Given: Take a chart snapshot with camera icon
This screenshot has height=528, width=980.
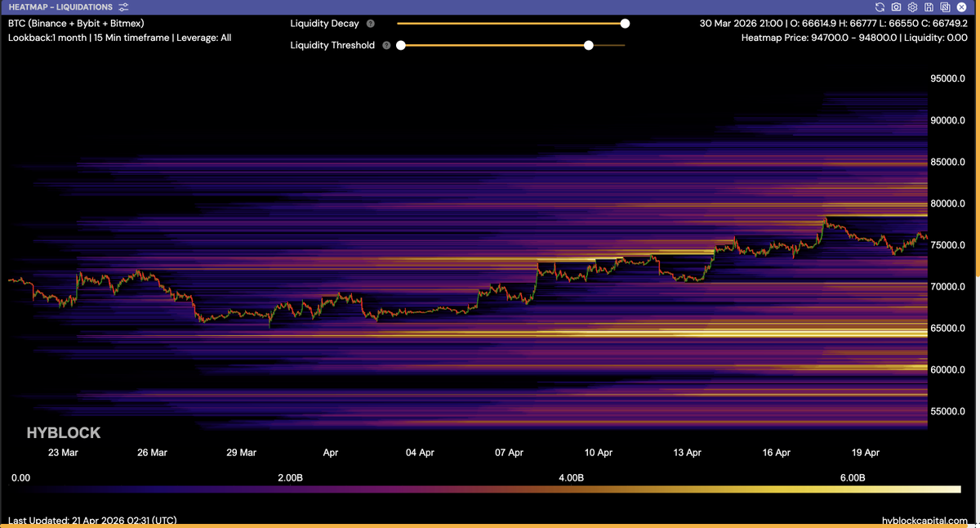Looking at the screenshot, I should click(896, 7).
